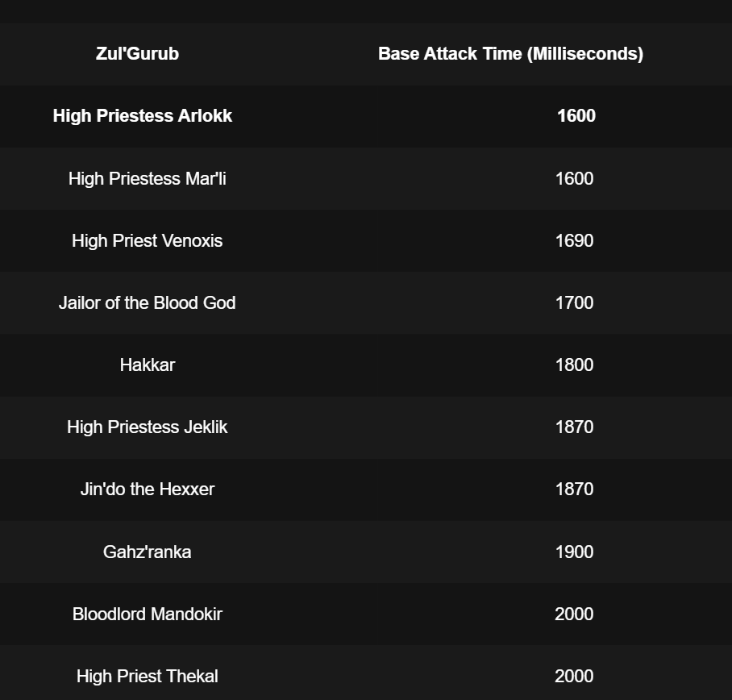This screenshot has width=732, height=700.
Task: Click the High Priest Venoxis row name
Action: (147, 240)
